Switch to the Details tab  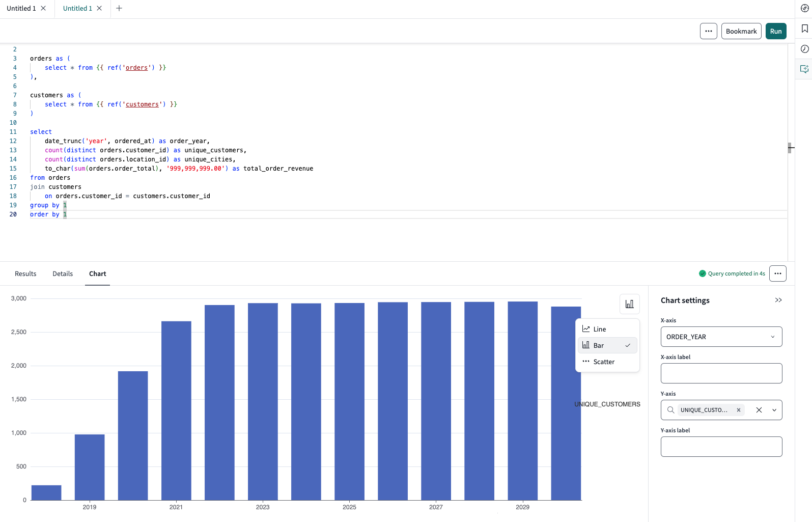click(63, 274)
